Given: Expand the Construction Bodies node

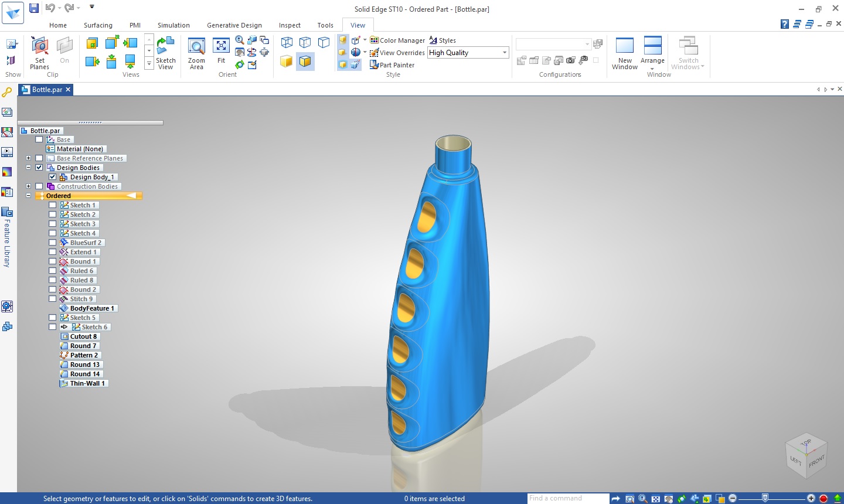Looking at the screenshot, I should [28, 186].
